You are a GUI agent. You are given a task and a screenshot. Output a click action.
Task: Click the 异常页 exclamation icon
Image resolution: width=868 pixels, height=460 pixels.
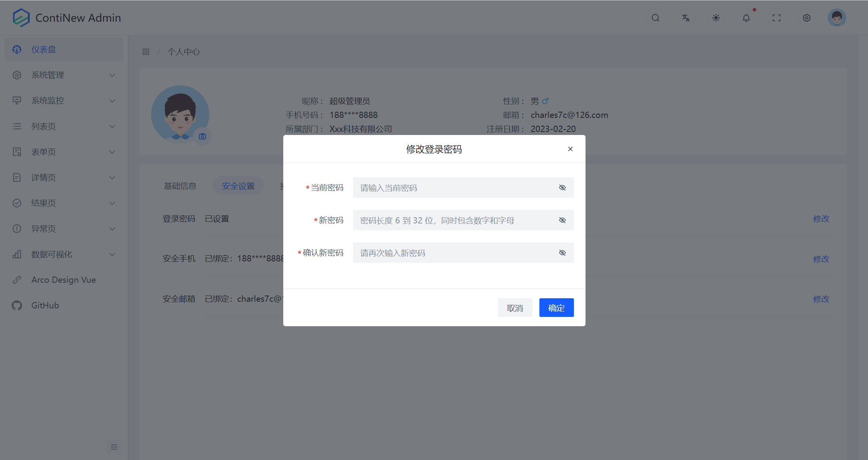click(x=17, y=228)
